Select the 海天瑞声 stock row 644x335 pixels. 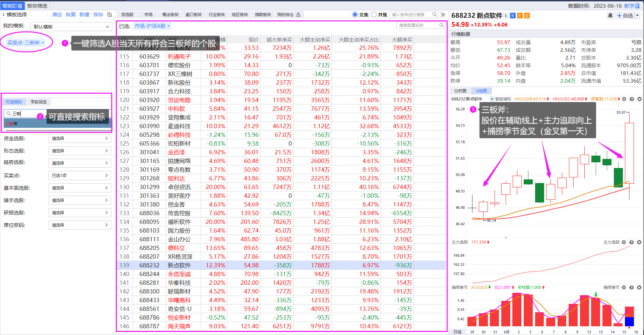tap(282, 326)
